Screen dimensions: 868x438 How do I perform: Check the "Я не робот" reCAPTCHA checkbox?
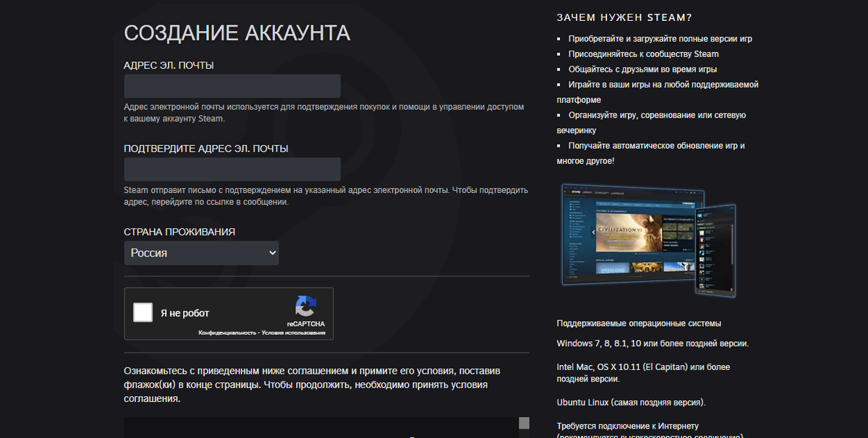point(143,313)
